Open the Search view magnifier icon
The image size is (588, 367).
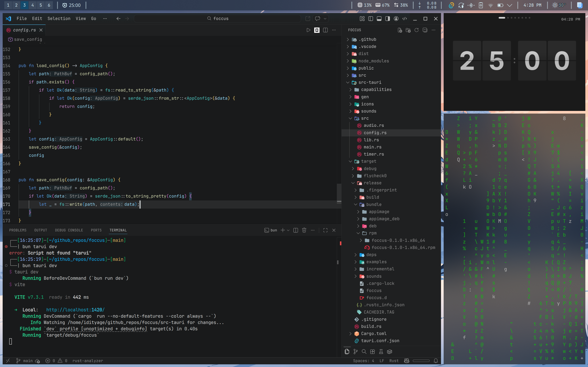364,352
